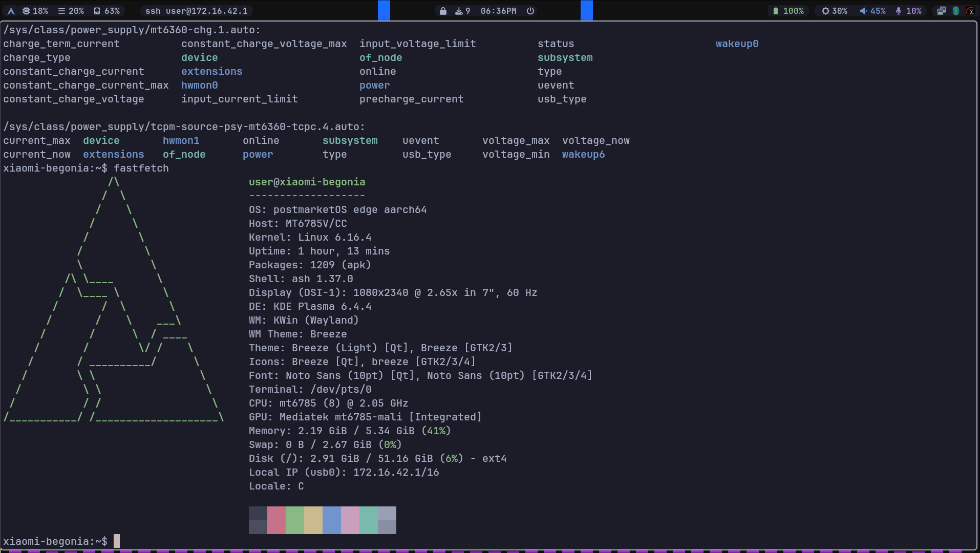
Task: Click the battery 100% indicator
Action: click(788, 11)
